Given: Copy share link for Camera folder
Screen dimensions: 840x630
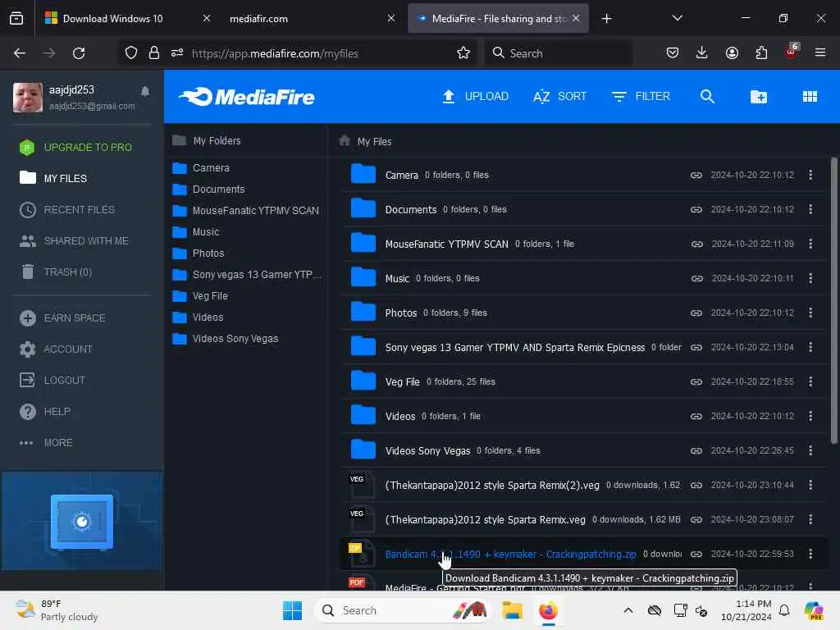Looking at the screenshot, I should (696, 176).
